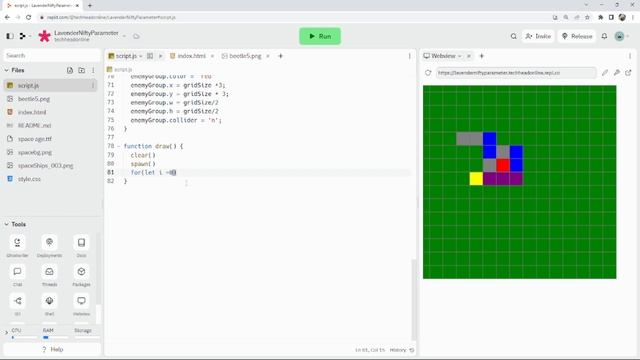The height and width of the screenshot is (360, 640).
Task: Collapse the Tools section
Action: tap(7, 224)
